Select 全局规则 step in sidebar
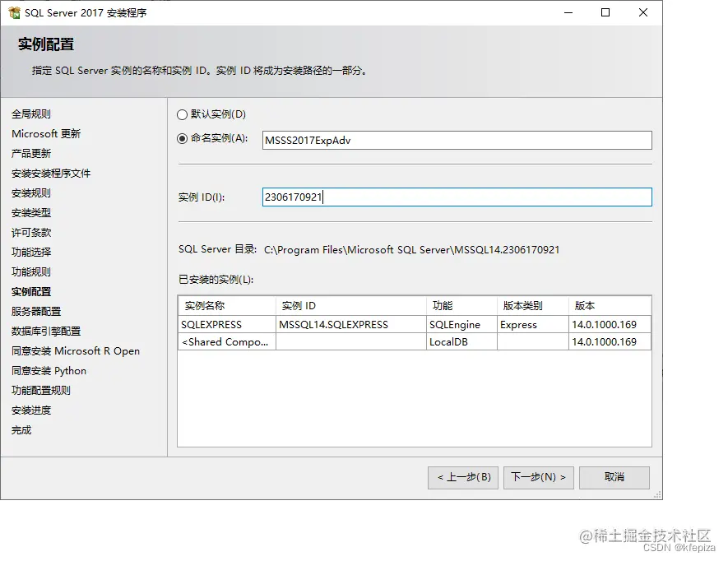 coord(31,114)
